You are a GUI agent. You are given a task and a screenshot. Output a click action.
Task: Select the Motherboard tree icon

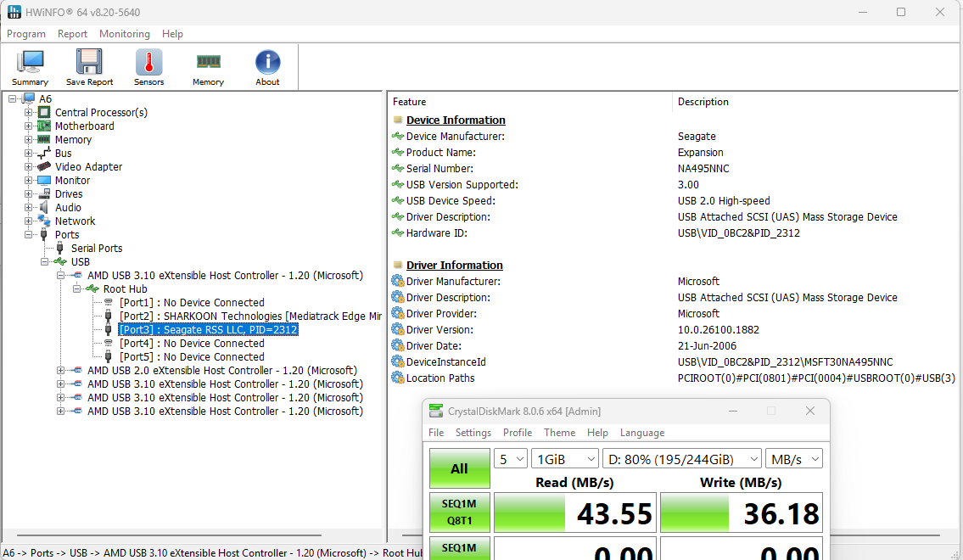[x=44, y=126]
